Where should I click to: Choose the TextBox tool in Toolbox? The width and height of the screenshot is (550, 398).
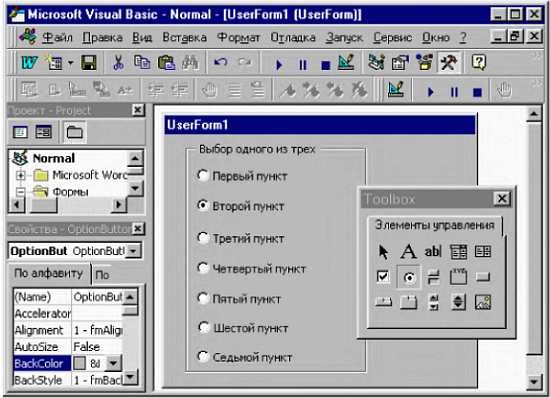pyautogui.click(x=433, y=251)
